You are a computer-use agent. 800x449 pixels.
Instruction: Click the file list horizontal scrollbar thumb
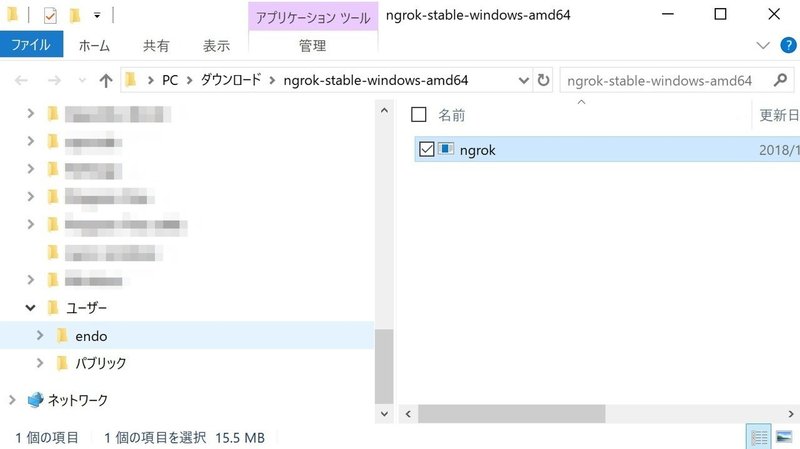pos(512,414)
